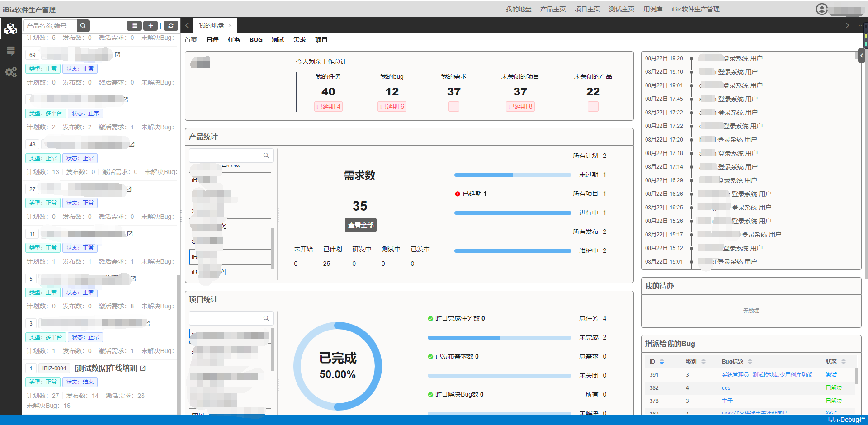Open the bug titled ces
This screenshot has height=425, width=868.
[726, 388]
